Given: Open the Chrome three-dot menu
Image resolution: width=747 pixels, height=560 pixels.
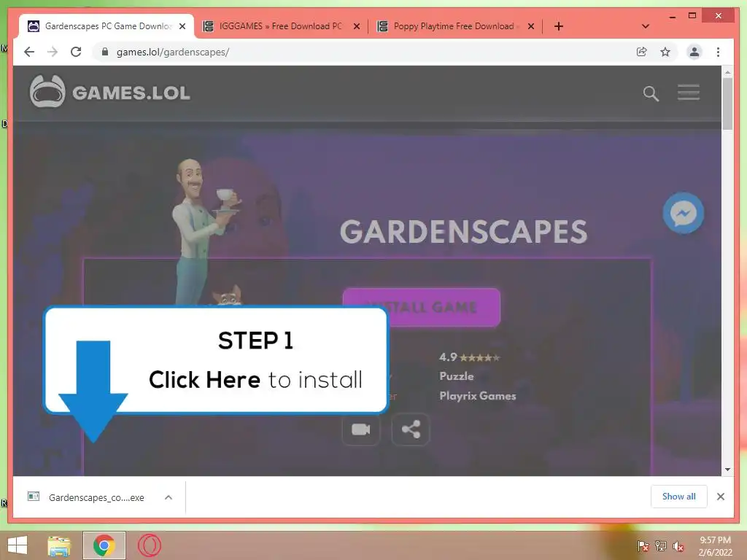Looking at the screenshot, I should click(x=718, y=52).
